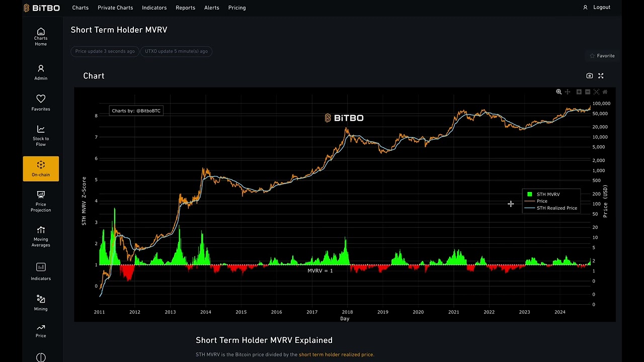Click the 100,000 price axis label
The height and width of the screenshot is (362, 644).
pyautogui.click(x=601, y=104)
